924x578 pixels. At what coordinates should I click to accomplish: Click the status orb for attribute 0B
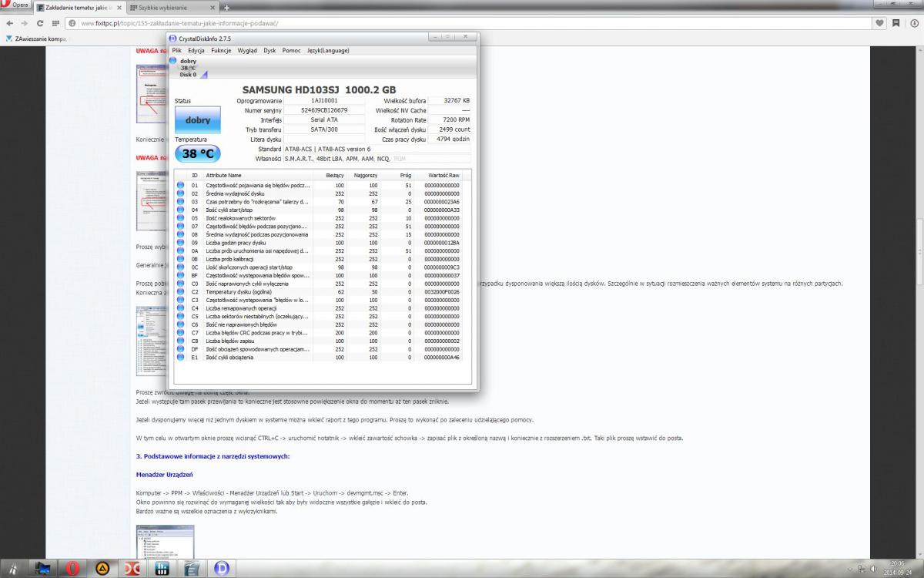tap(180, 259)
